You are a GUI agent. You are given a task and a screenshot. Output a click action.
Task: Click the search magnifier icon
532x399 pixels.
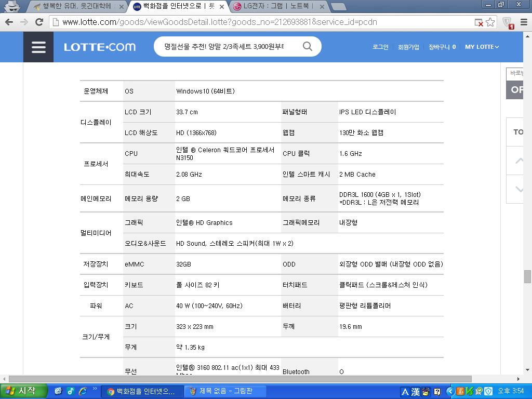point(308,46)
